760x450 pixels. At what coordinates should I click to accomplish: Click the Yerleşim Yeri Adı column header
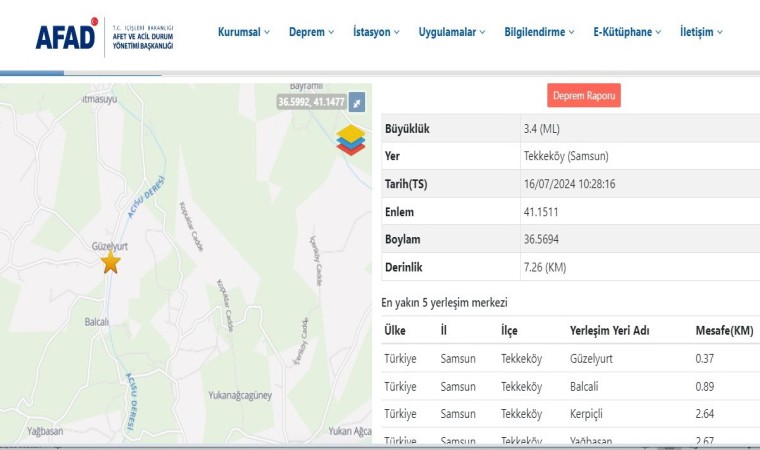610,331
